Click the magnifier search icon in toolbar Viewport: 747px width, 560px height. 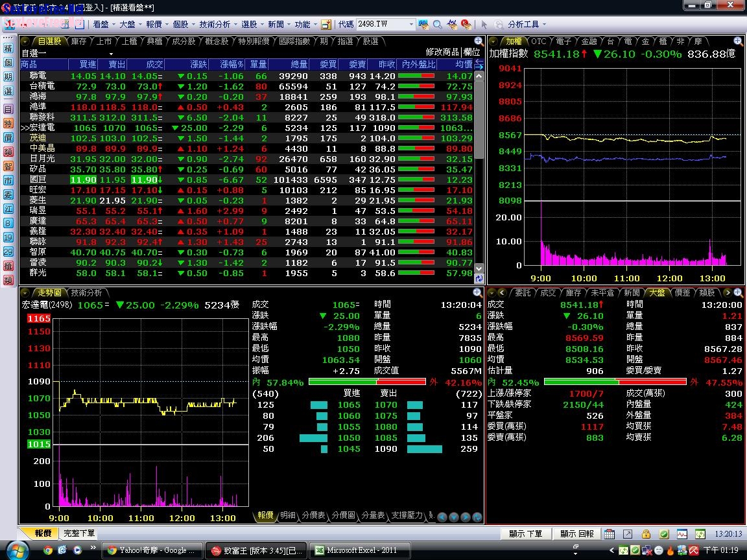(438, 25)
